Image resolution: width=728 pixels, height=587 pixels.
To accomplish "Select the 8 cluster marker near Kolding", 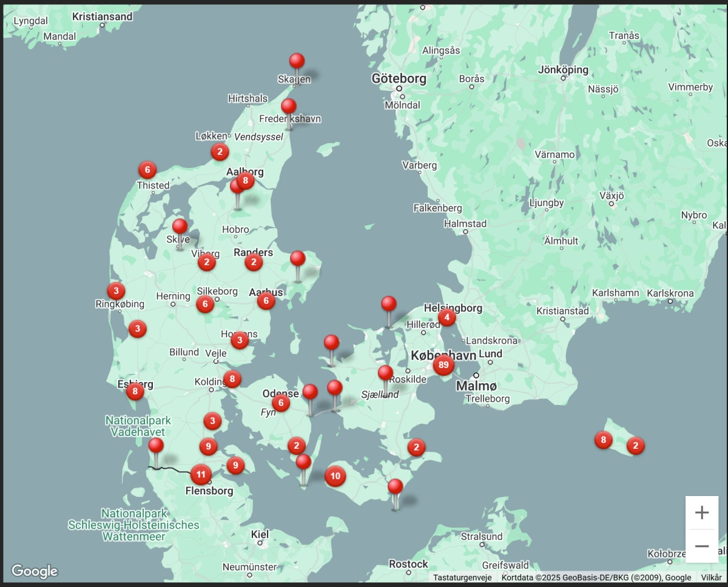I will coord(232,380).
